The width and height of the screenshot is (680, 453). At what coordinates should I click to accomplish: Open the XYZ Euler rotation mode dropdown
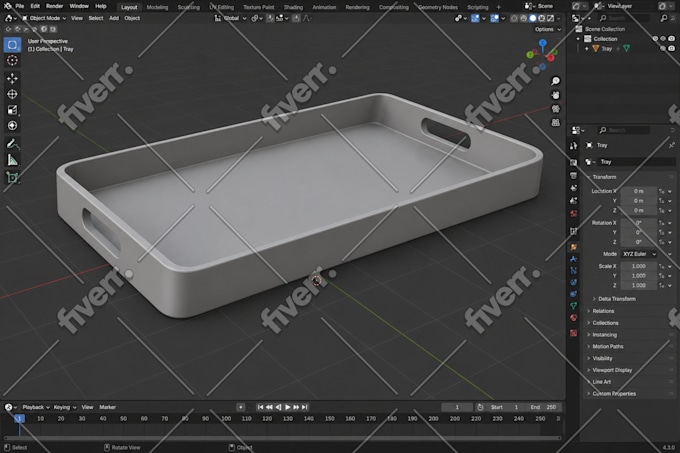click(x=639, y=254)
